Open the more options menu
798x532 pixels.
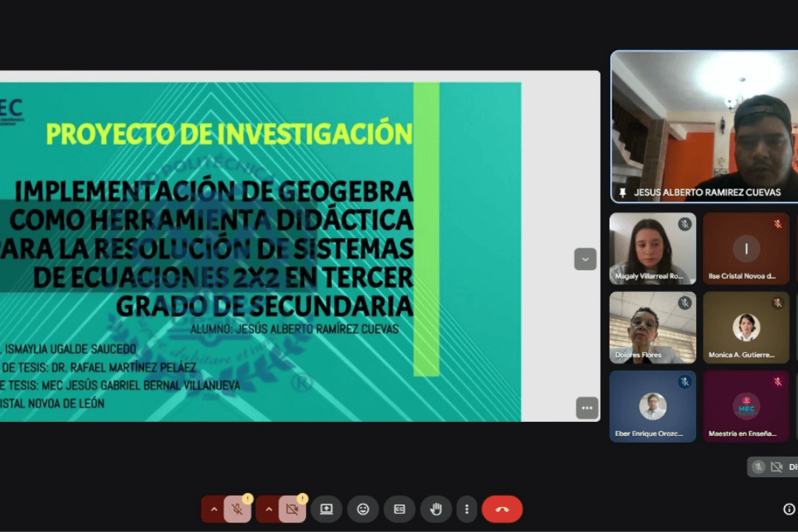tap(466, 509)
